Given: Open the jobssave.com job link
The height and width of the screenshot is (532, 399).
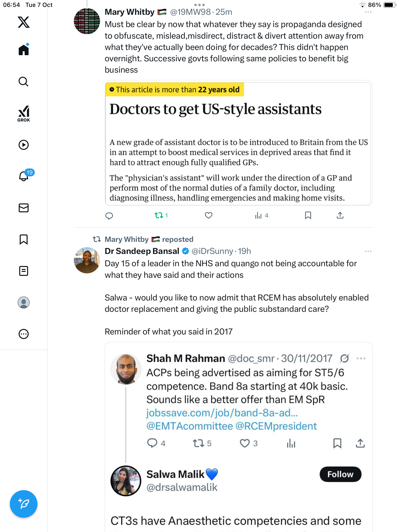Looking at the screenshot, I should click(222, 413).
